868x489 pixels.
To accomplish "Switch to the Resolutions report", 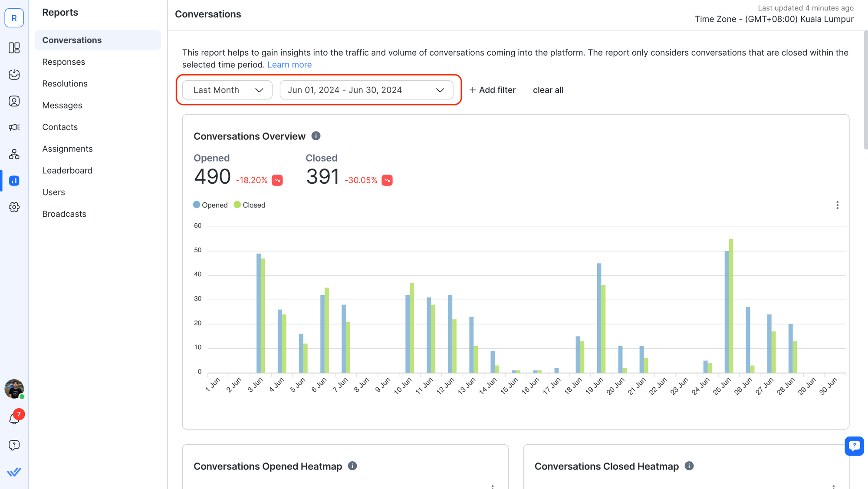I will 65,84.
